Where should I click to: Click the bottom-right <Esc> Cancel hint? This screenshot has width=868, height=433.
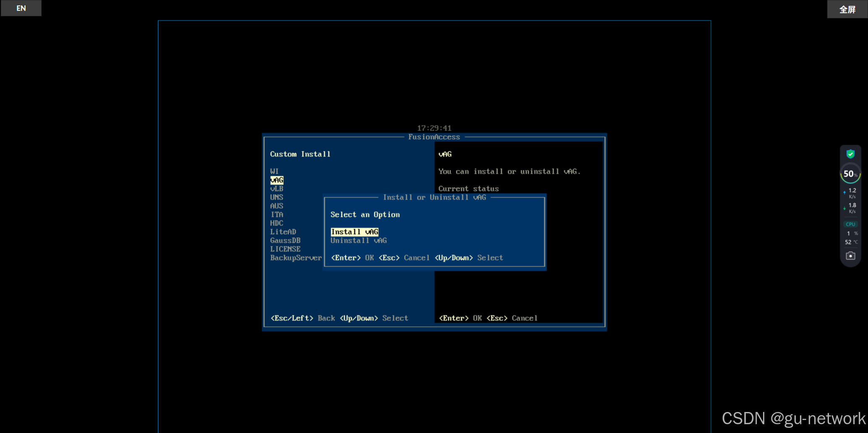click(x=512, y=318)
